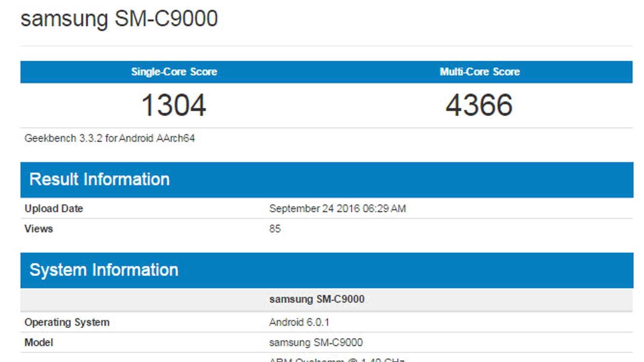Select the single-core score value 1304
The width and height of the screenshot is (644, 362).
pyautogui.click(x=174, y=105)
